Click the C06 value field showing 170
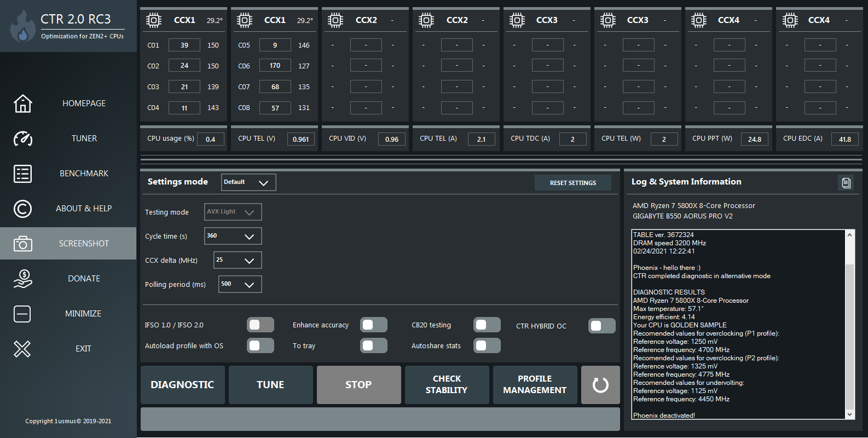This screenshot has width=868, height=438. (275, 66)
